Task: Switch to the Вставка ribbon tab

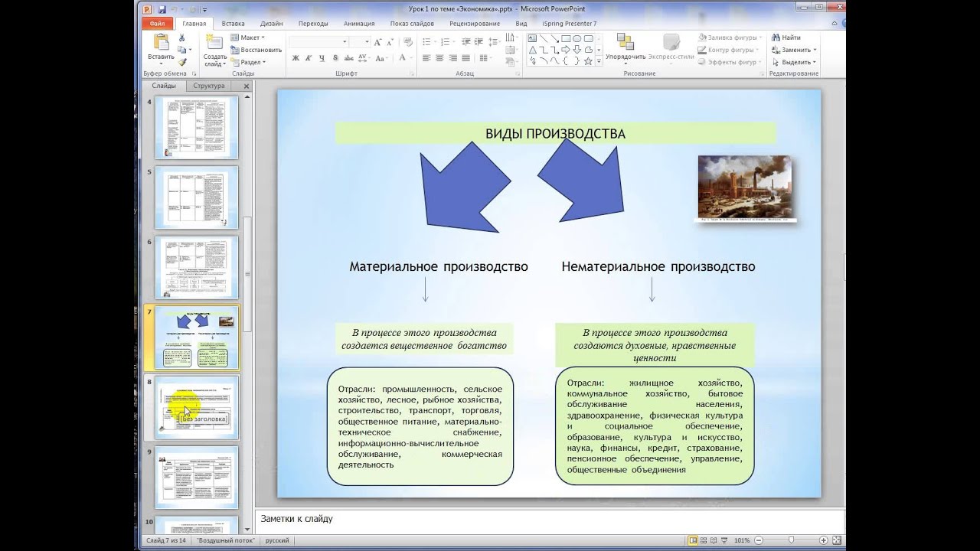Action: [x=233, y=24]
